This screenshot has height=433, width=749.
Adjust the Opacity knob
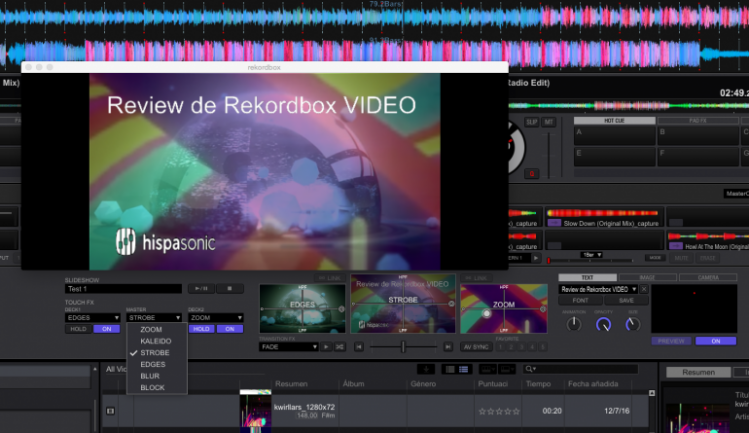pos(603,325)
